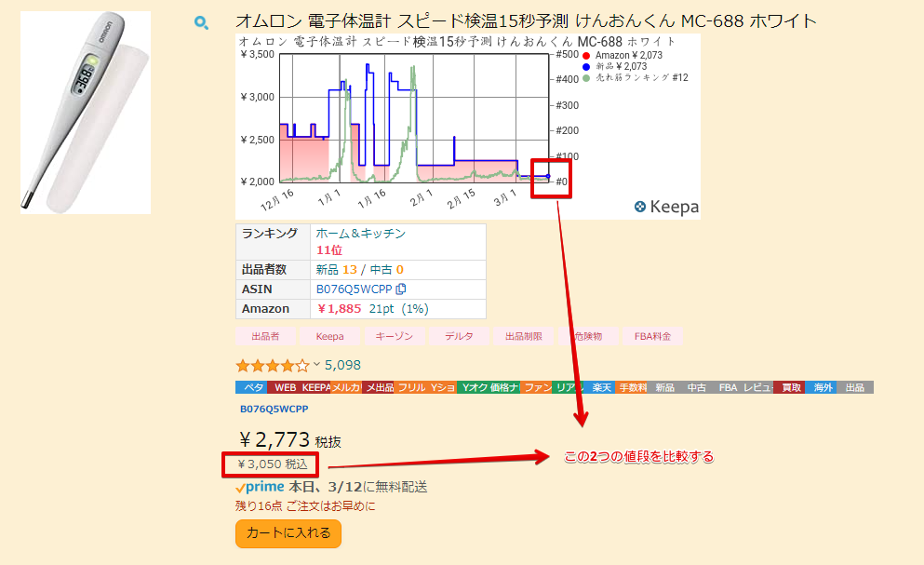The image size is (924, 565).
Task: Select the 海外 tab in colored bar
Action: [823, 387]
